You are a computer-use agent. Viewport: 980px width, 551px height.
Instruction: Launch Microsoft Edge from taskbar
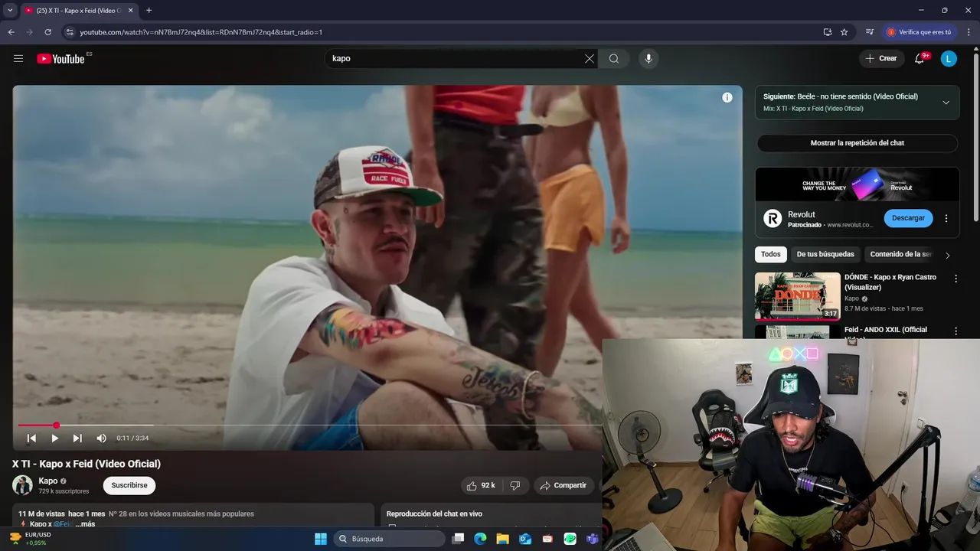tap(480, 539)
